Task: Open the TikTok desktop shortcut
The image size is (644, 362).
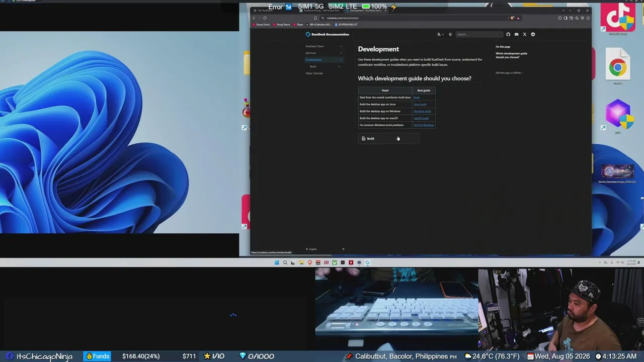Action: (x=618, y=19)
